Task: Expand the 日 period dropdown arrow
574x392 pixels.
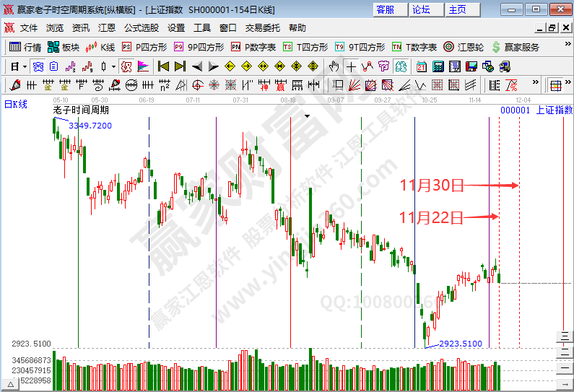Action: (25, 66)
